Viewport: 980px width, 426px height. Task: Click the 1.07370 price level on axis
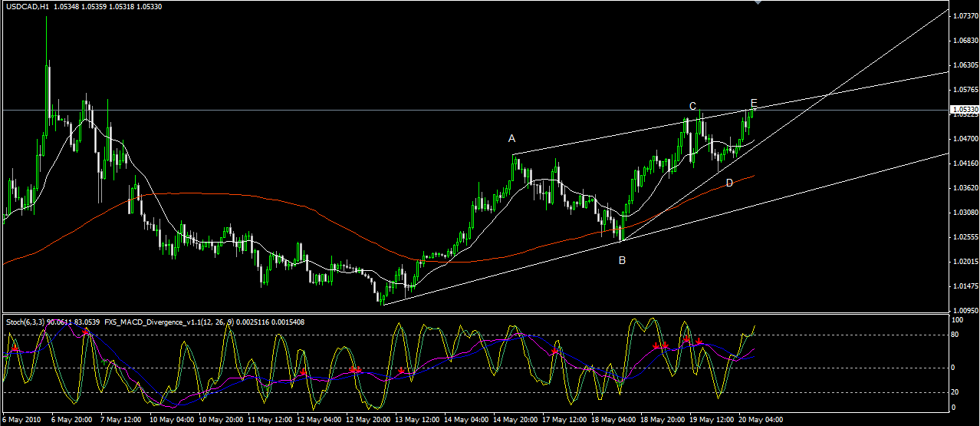(x=965, y=15)
